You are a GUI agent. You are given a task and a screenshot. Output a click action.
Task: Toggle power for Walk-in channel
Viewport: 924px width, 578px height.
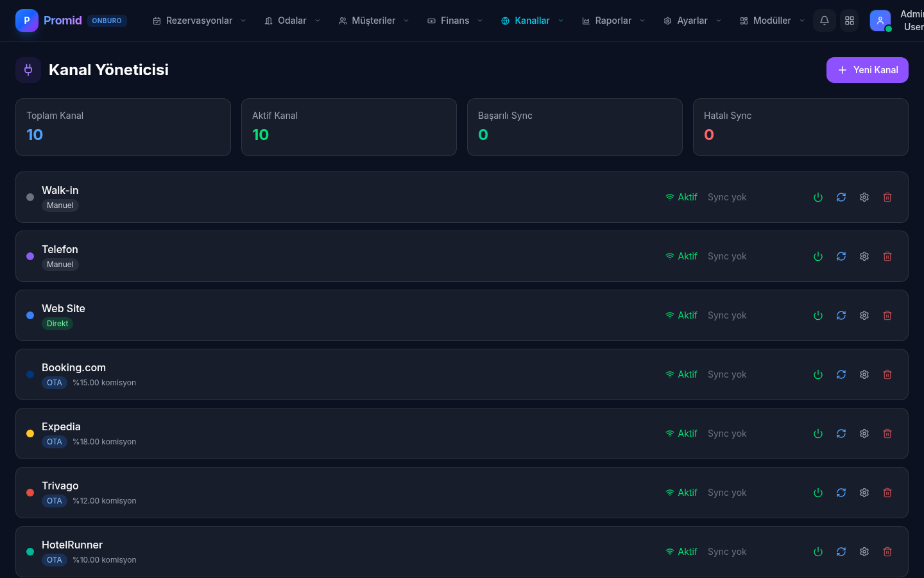818,197
